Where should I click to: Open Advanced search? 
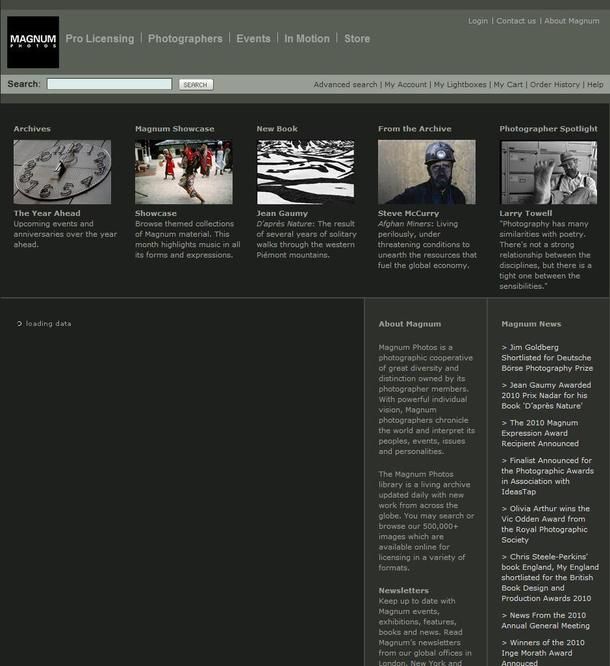(x=345, y=85)
